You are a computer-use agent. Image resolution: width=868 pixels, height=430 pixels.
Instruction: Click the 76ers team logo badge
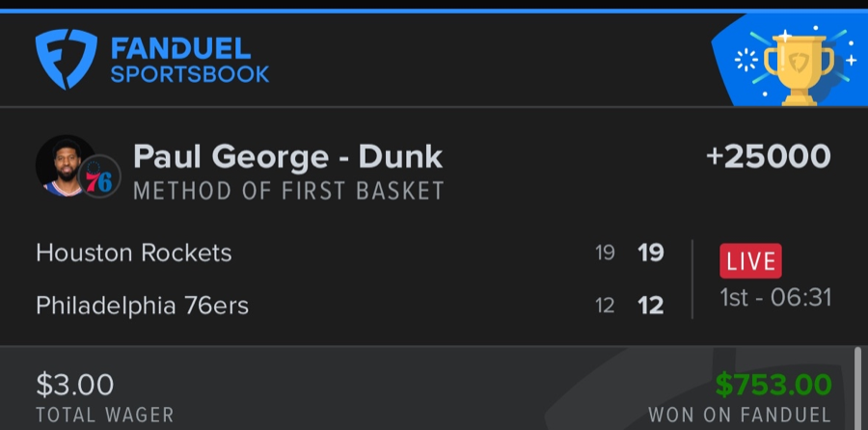(x=99, y=178)
